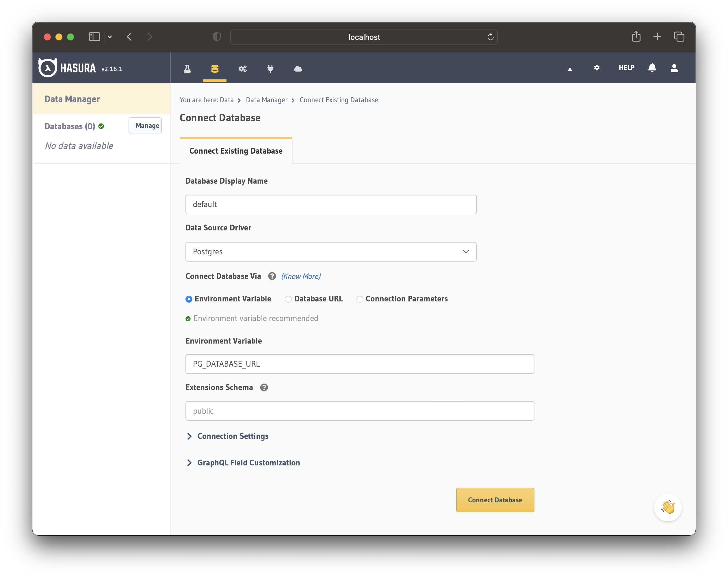
Task: Expand GraphQL Field Customization section
Action: pos(248,463)
